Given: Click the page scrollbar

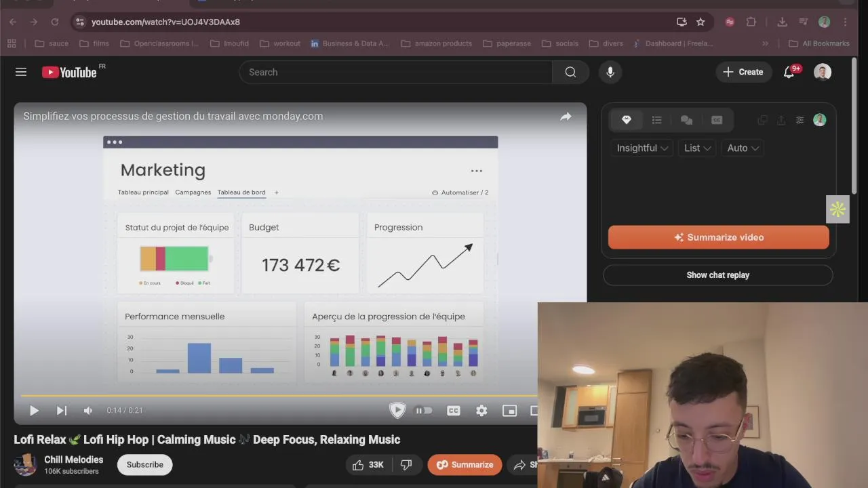Looking at the screenshot, I should click(x=854, y=125).
